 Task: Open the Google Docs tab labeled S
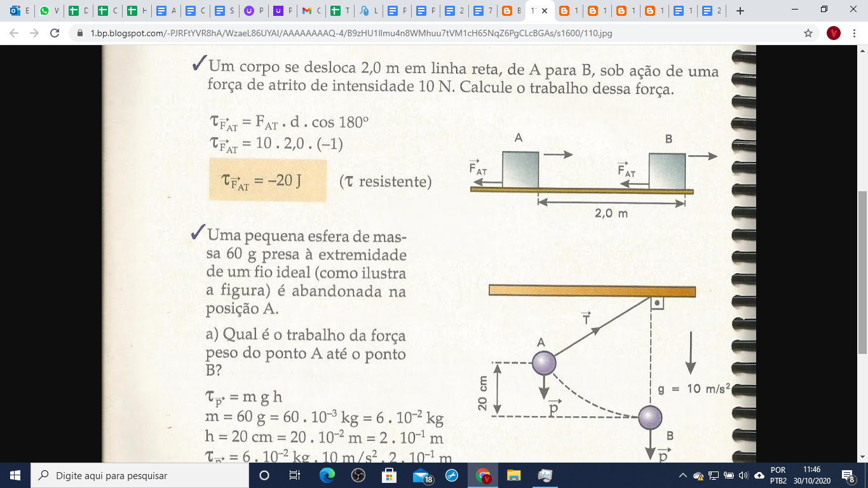tap(224, 11)
